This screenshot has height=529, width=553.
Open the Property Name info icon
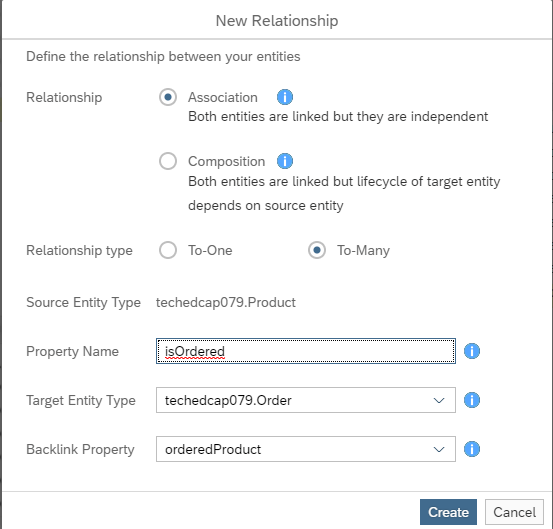472,351
